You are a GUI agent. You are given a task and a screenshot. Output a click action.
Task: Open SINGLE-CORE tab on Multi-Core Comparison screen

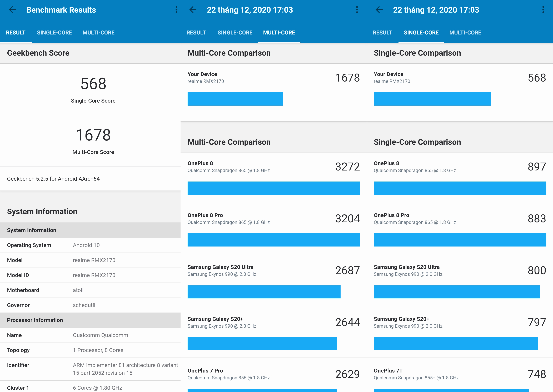click(235, 33)
